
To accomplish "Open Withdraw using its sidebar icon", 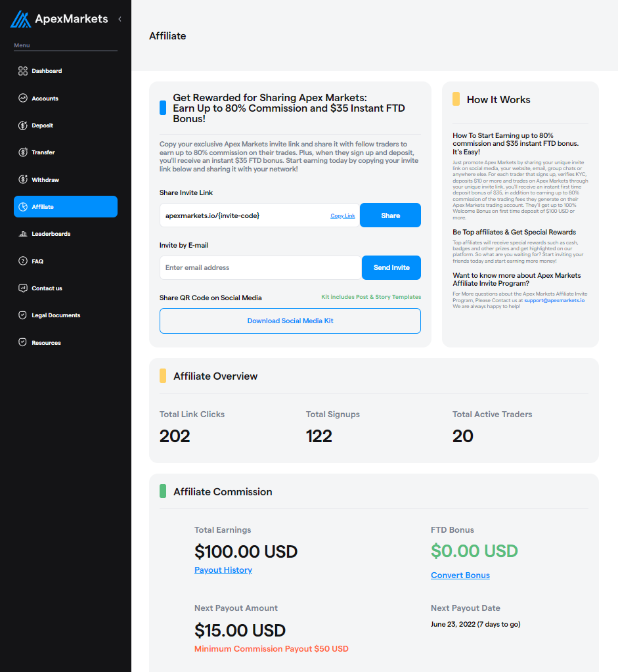I will (22, 179).
